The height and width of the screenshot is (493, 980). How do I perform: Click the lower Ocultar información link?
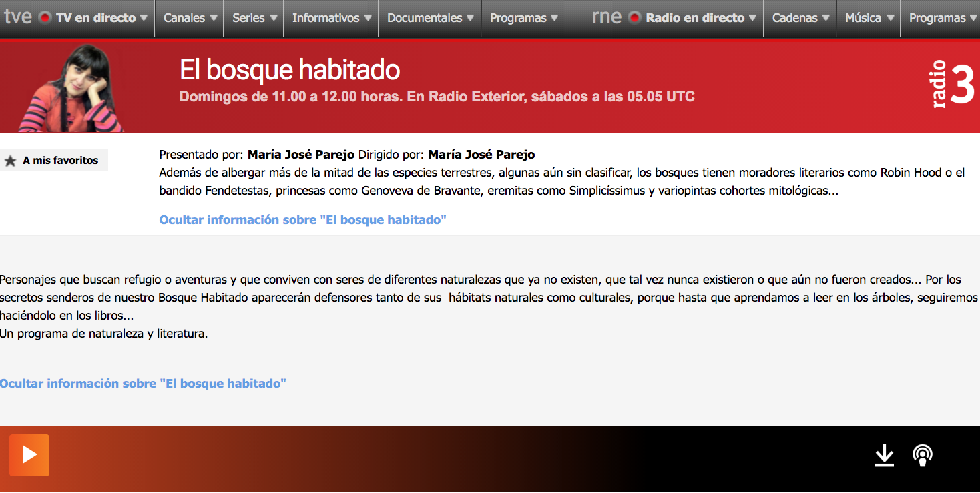pos(143,384)
